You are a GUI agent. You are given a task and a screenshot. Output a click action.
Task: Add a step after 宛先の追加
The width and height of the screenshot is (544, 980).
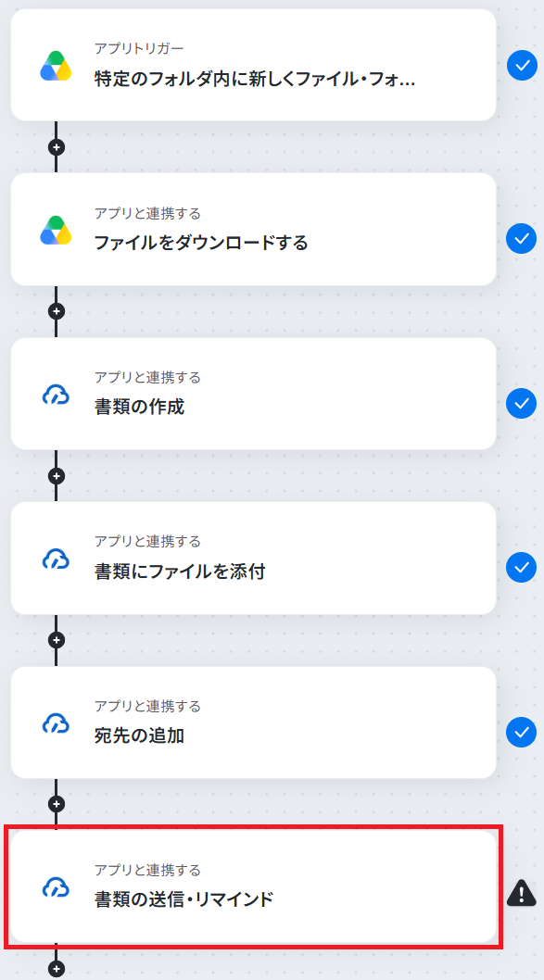click(x=57, y=804)
